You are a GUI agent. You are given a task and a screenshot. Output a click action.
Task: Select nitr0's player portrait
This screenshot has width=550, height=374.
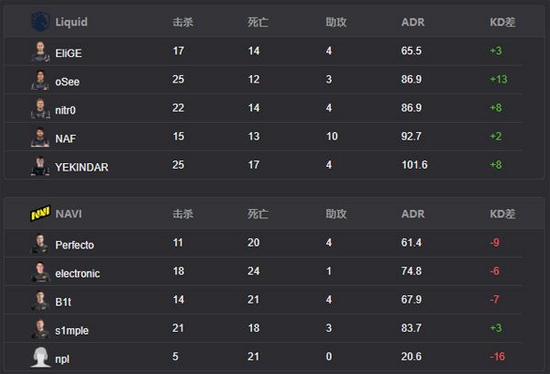(40, 109)
